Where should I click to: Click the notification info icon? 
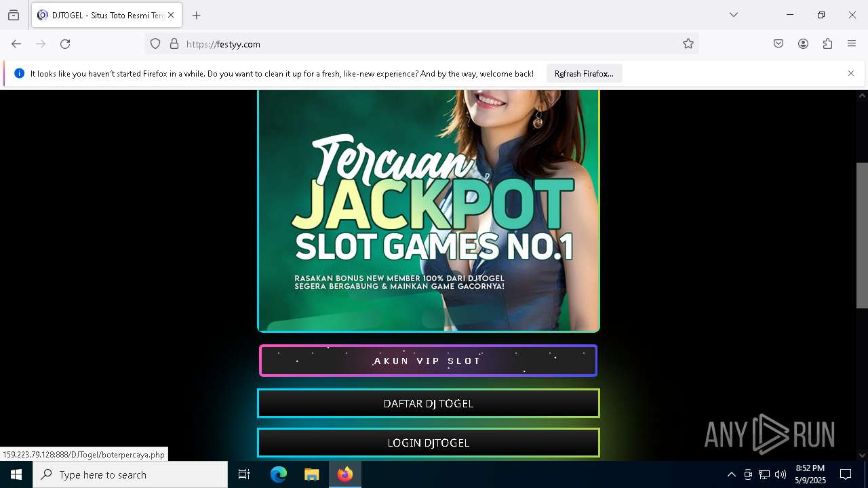coord(19,73)
